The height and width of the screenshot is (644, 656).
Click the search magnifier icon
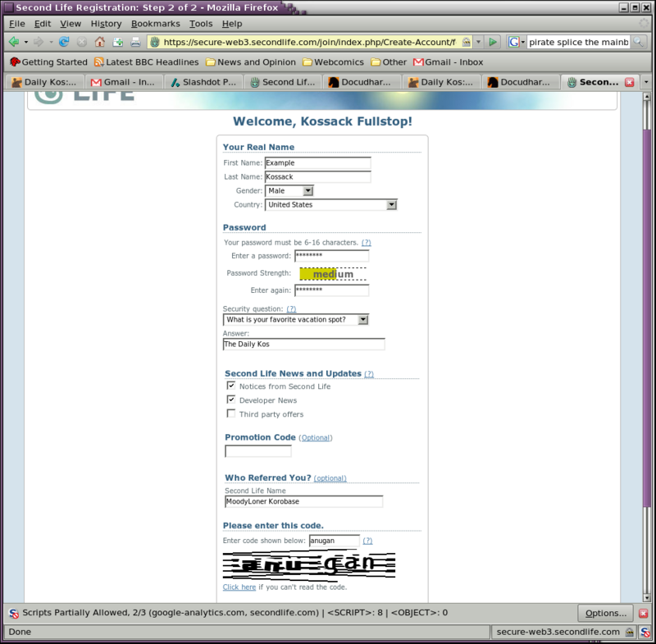point(638,42)
